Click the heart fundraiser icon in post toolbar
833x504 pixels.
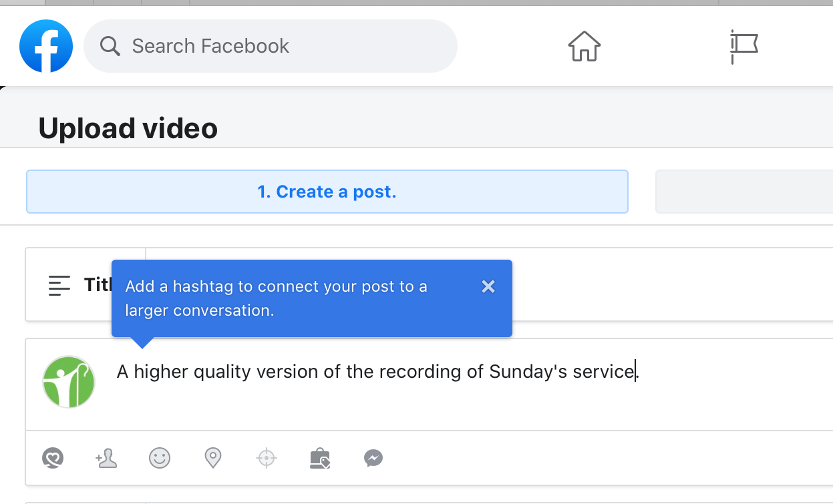pyautogui.click(x=52, y=459)
